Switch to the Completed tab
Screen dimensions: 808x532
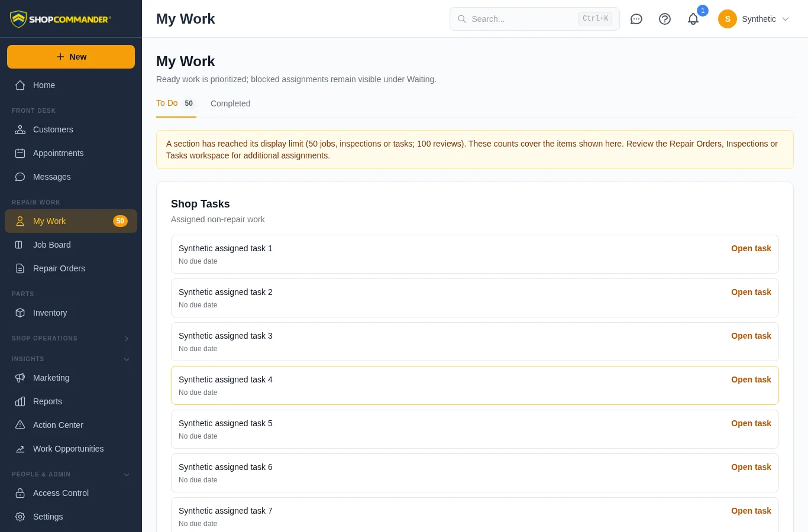230,103
